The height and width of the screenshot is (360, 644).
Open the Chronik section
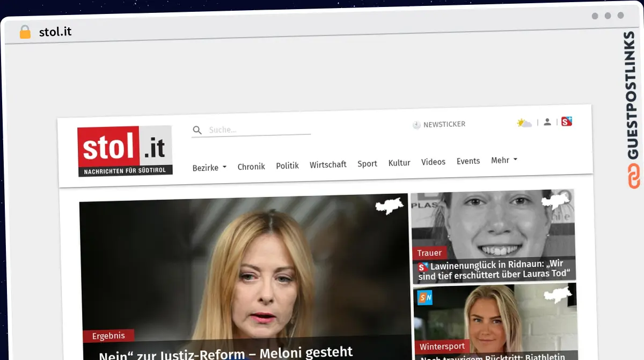pyautogui.click(x=251, y=167)
